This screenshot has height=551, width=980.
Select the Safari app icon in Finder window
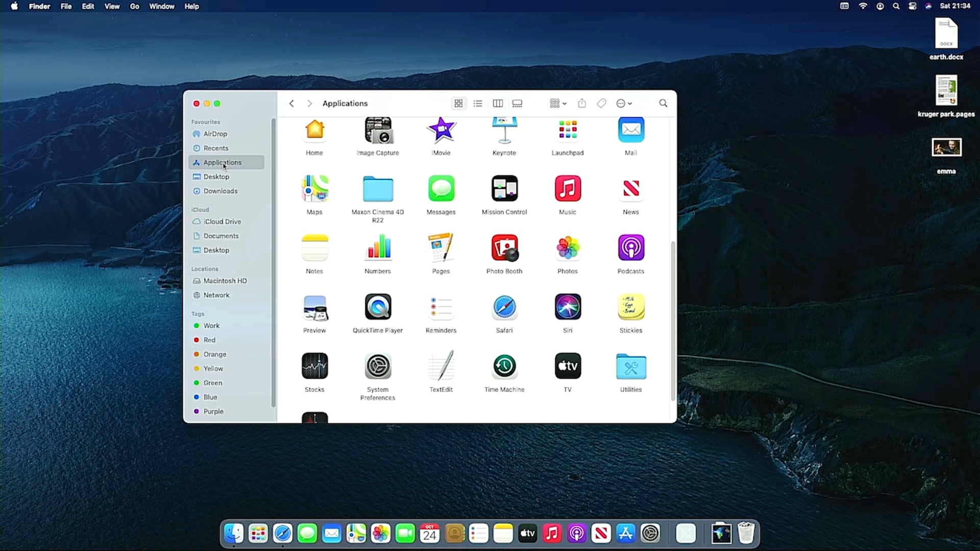point(504,307)
